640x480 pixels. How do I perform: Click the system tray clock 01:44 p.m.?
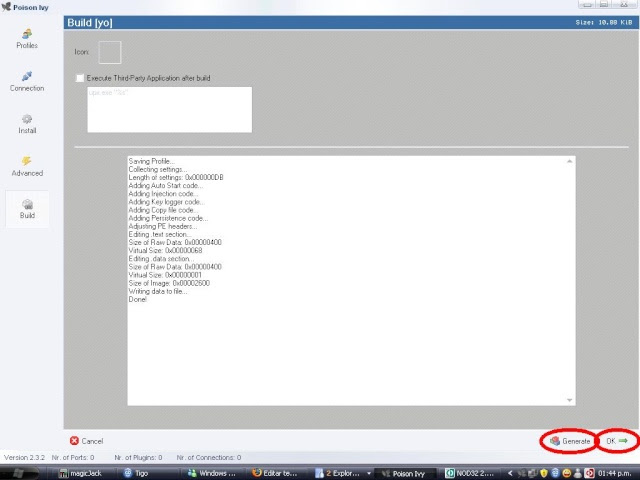617,473
